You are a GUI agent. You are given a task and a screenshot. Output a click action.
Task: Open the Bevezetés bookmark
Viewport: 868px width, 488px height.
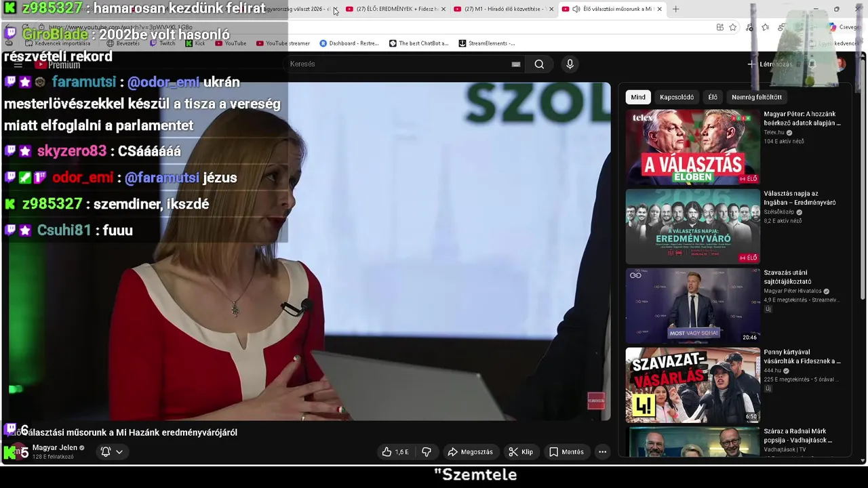pyautogui.click(x=123, y=43)
